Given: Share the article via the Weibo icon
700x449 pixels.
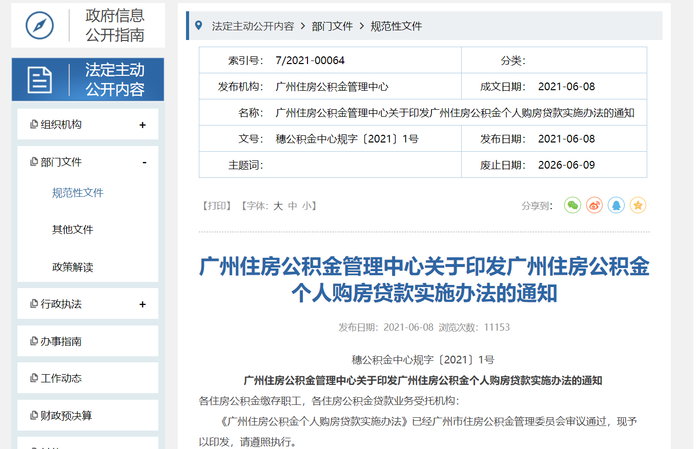Looking at the screenshot, I should coord(594,205).
